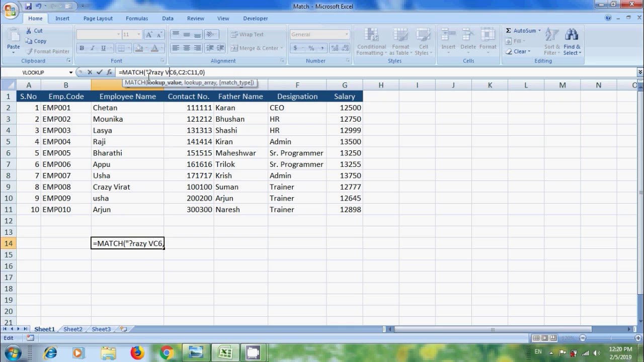Screen dimensions: 644x362
Task: Open the Name Box dropdown arrow
Action: point(70,72)
